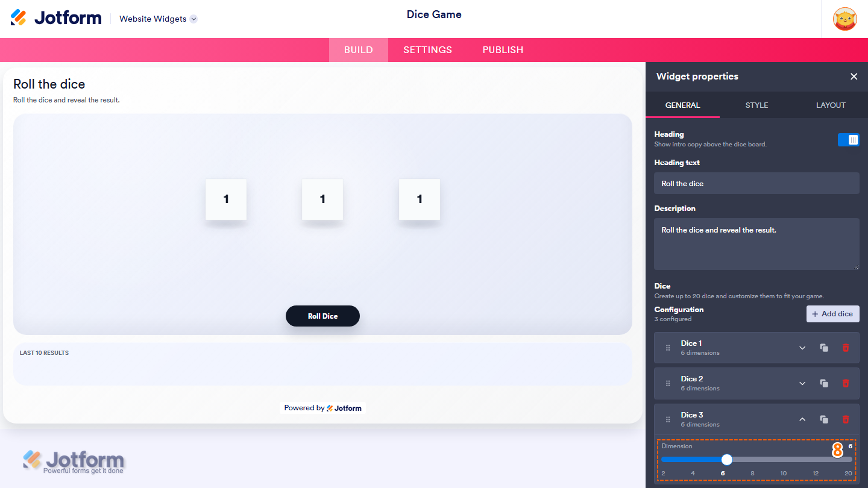The width and height of the screenshot is (868, 488).
Task: Click the Dice Game title
Action: pyautogui.click(x=434, y=14)
